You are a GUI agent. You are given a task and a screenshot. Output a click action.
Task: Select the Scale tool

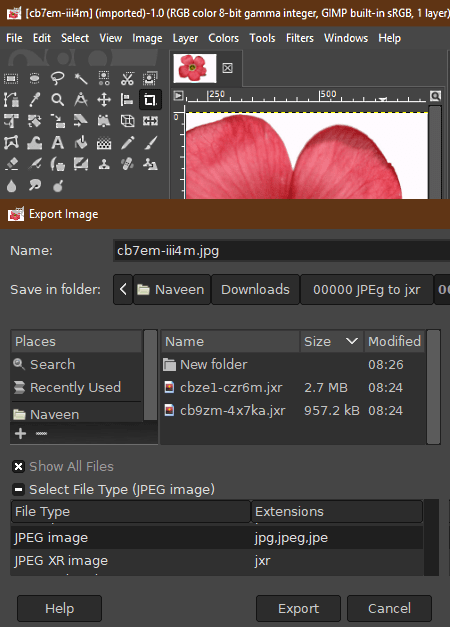click(58, 121)
